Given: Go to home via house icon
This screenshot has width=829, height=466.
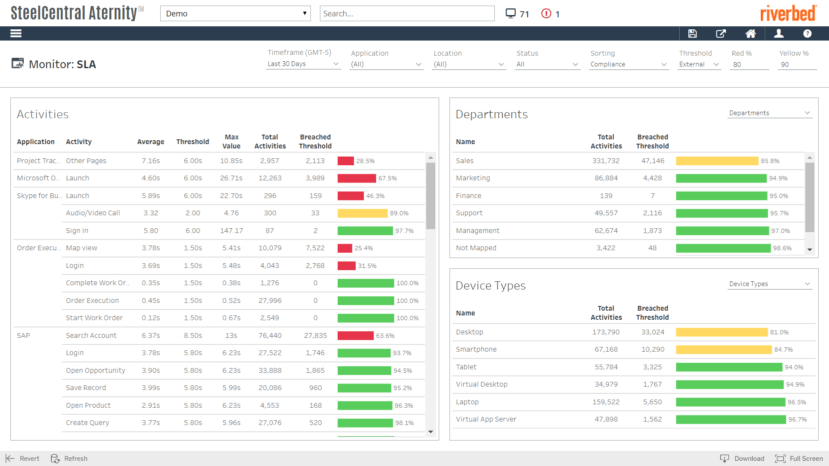Looking at the screenshot, I should point(750,33).
